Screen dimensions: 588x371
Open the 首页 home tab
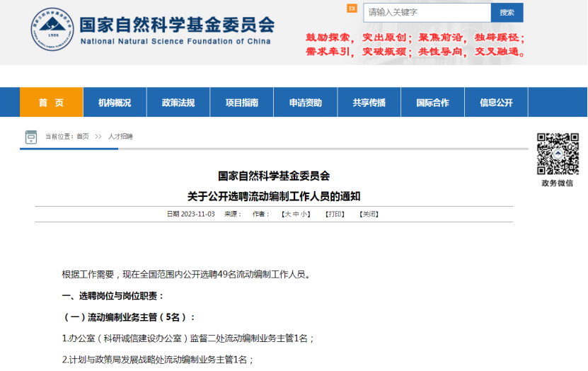(x=51, y=103)
